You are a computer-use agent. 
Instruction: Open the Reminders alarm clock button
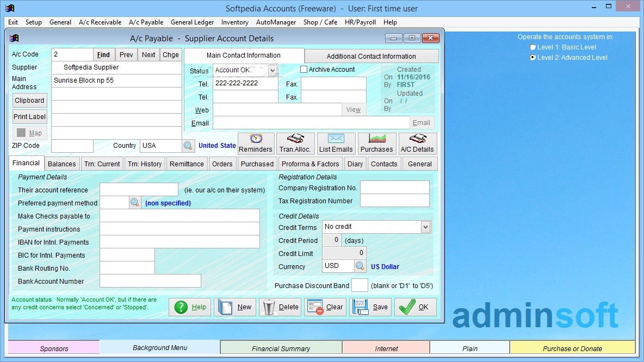pyautogui.click(x=256, y=143)
